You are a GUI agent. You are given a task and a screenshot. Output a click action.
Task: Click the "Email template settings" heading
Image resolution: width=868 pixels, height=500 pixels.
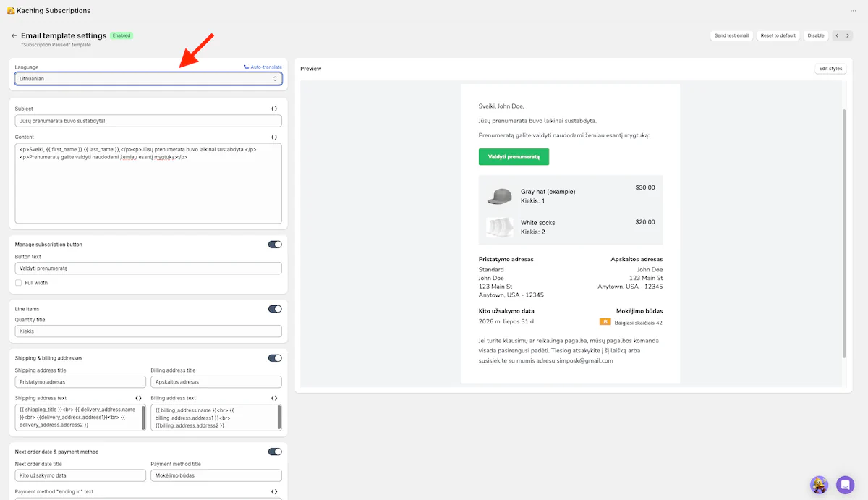(x=64, y=35)
